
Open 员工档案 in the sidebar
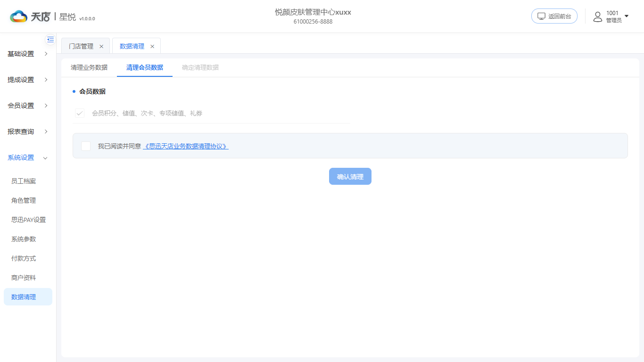point(24,181)
